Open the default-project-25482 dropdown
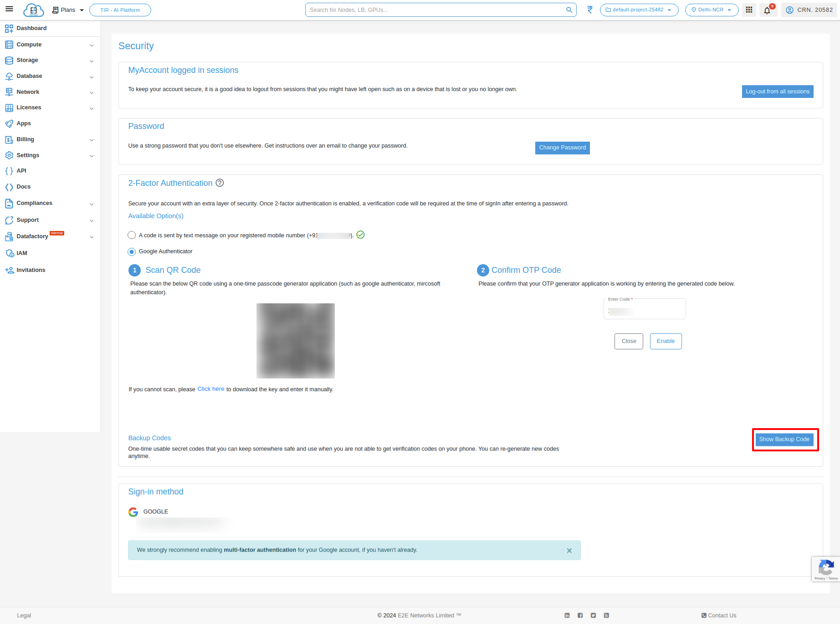This screenshot has width=840, height=624. coord(639,10)
